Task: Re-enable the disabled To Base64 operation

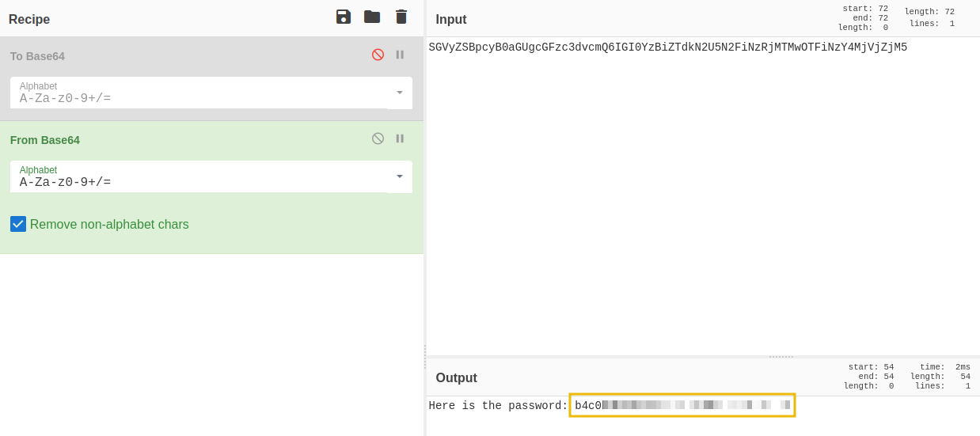Action: click(378, 55)
